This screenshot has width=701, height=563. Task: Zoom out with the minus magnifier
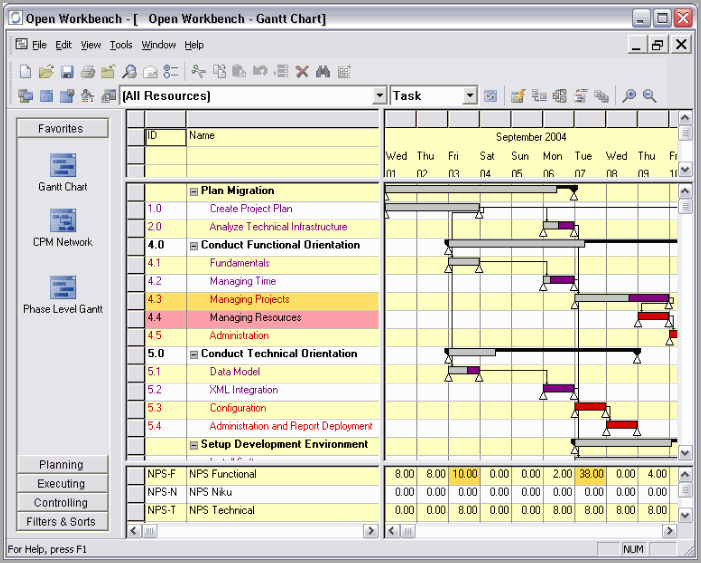tap(650, 96)
